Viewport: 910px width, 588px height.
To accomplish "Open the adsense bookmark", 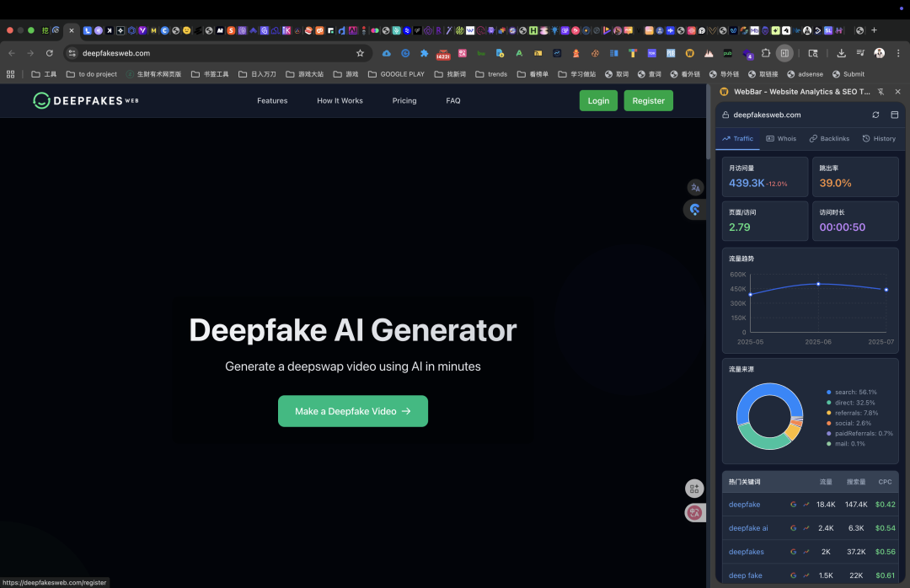I will 805,74.
